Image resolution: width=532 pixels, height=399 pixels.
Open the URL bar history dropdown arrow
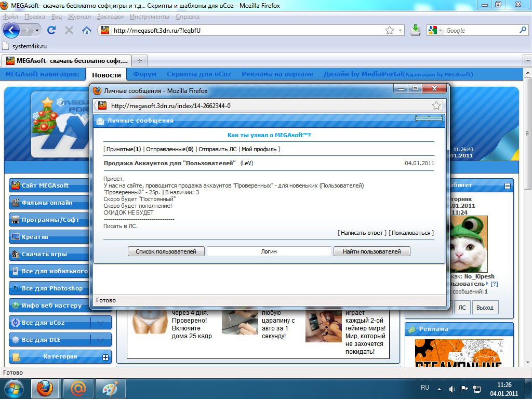click(400, 31)
